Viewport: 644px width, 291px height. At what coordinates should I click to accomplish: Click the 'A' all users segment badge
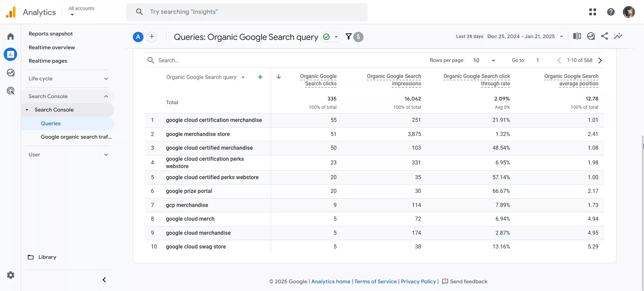coord(138,37)
